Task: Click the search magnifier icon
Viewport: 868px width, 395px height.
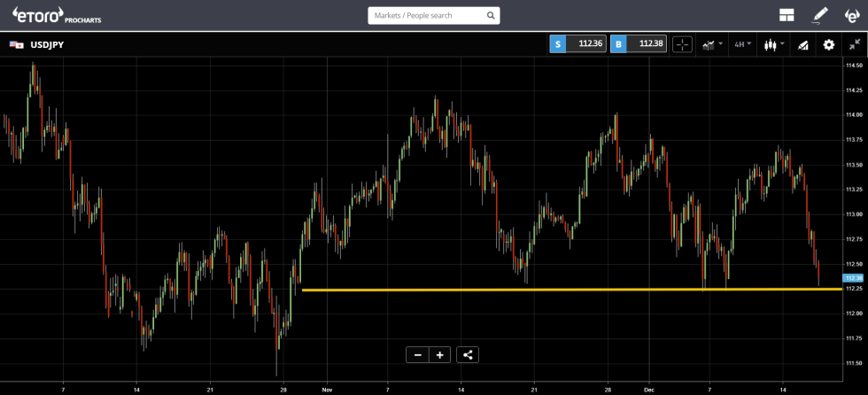Action: 492,16
